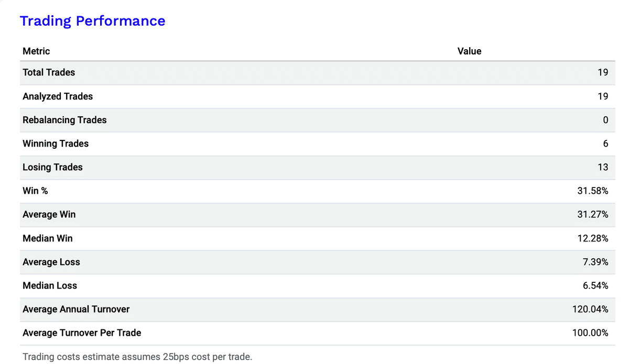Select the Average Loss row label
629x364 pixels.
(51, 262)
